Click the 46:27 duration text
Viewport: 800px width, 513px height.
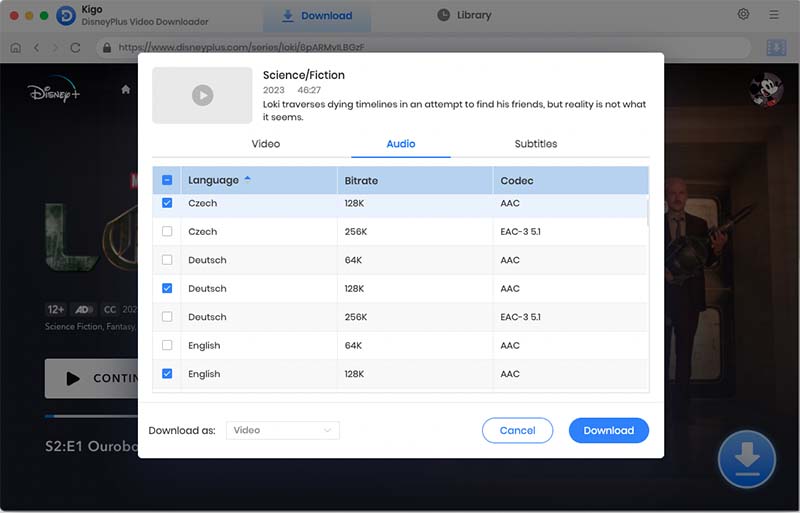tap(309, 90)
